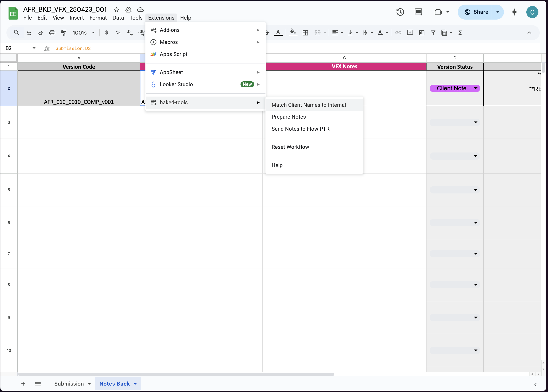Open the comments panel icon
The image size is (548, 392).
point(418,12)
